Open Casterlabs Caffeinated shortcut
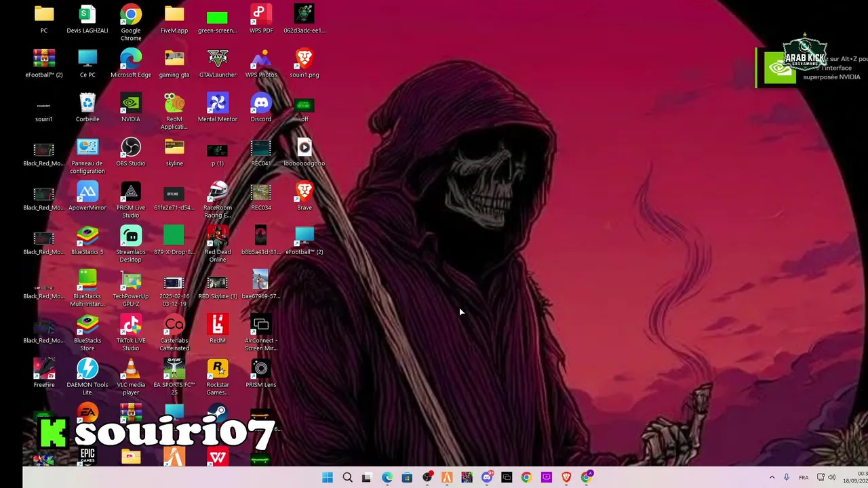The image size is (868, 488). (x=174, y=333)
